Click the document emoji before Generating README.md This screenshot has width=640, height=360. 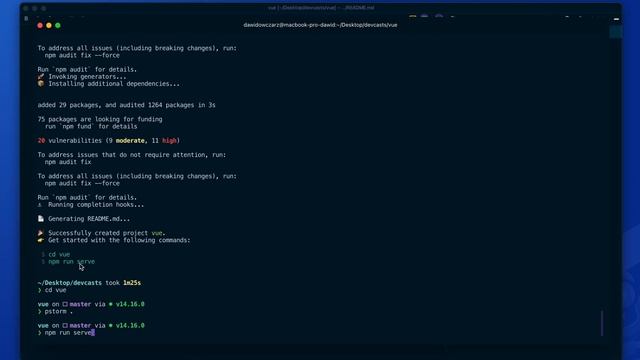point(41,219)
